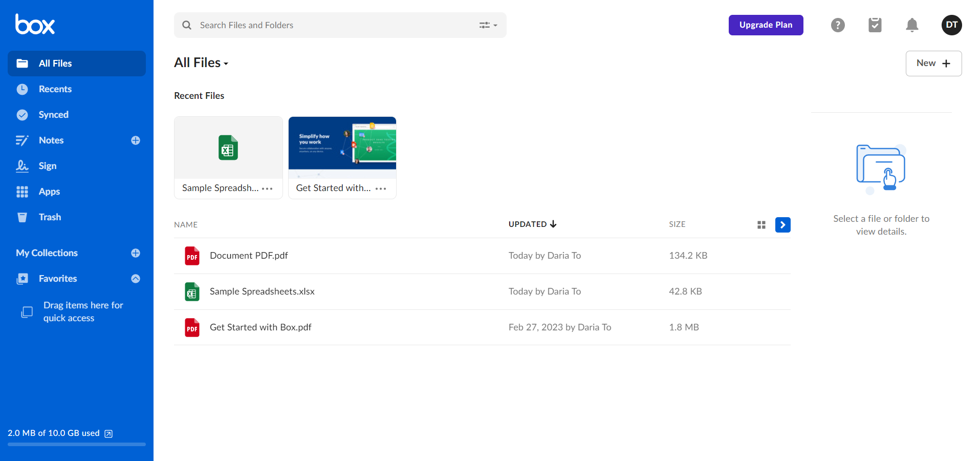Click the 1.8 MB size value
This screenshot has height=461, width=980.
[x=684, y=327]
